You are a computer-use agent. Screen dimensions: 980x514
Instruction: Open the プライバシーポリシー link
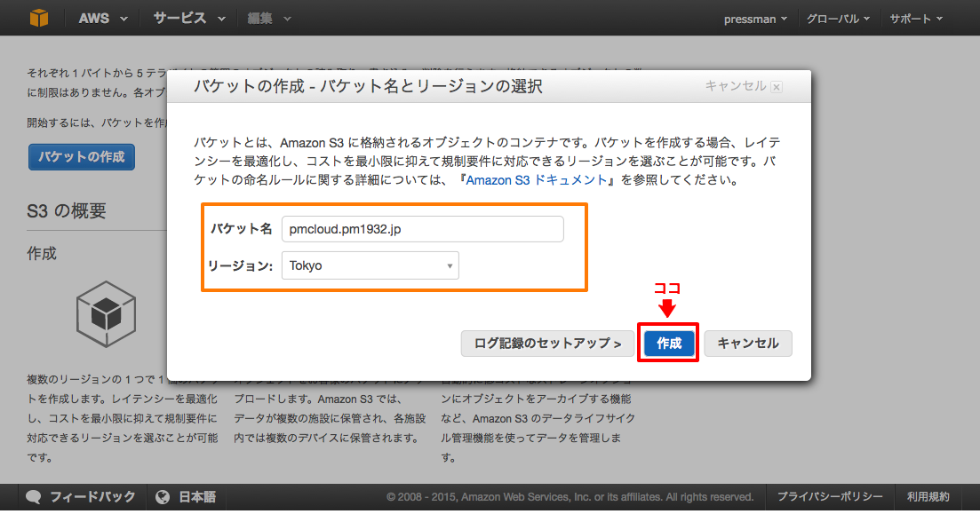click(829, 497)
